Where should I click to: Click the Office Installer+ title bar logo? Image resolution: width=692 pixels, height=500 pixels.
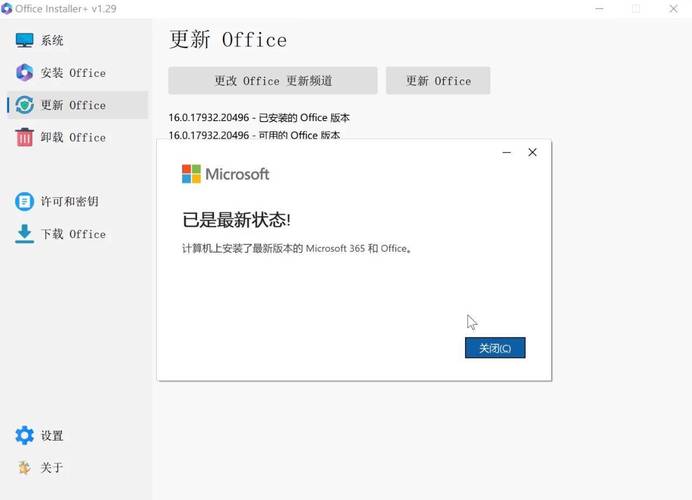click(7, 9)
